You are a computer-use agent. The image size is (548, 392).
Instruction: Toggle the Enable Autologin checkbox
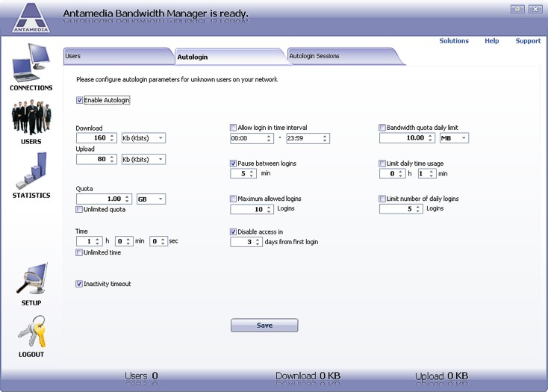(79, 100)
